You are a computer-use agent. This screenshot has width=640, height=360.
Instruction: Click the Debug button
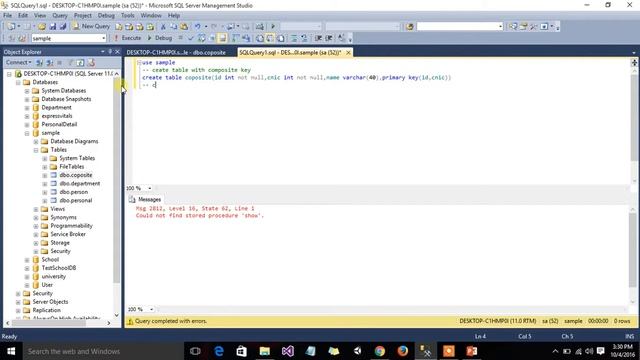click(x=159, y=38)
